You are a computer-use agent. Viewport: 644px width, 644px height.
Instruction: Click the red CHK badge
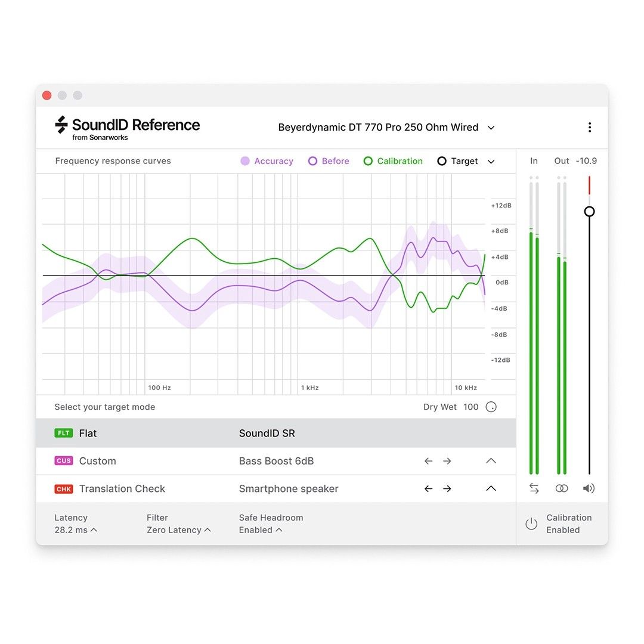pyautogui.click(x=63, y=488)
